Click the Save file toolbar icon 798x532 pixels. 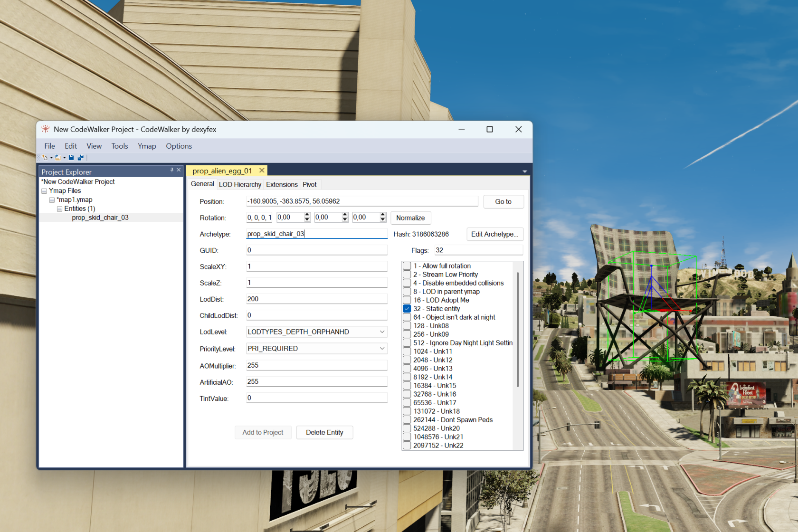pyautogui.click(x=71, y=158)
